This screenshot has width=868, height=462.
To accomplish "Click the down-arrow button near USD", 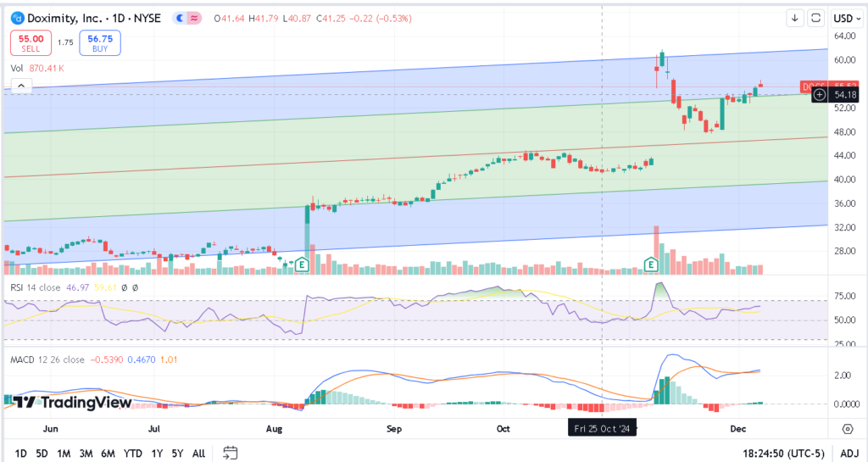I will click(x=795, y=19).
